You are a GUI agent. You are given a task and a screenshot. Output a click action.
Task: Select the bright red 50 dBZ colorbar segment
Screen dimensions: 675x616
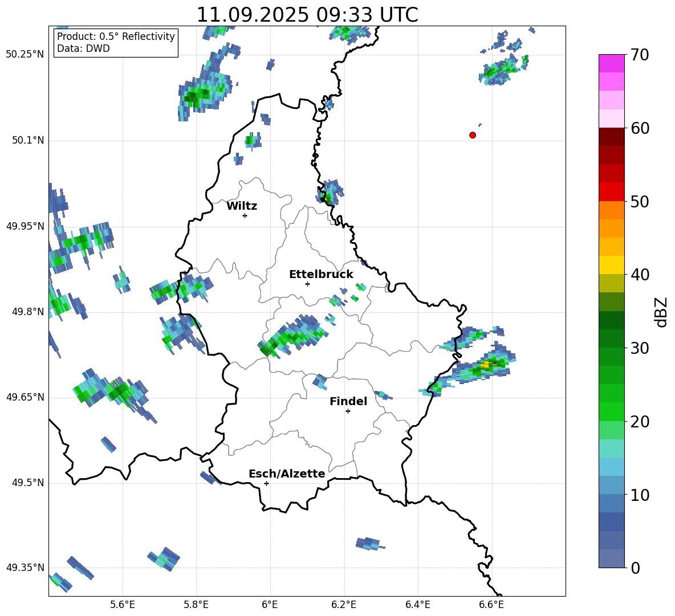612,191
